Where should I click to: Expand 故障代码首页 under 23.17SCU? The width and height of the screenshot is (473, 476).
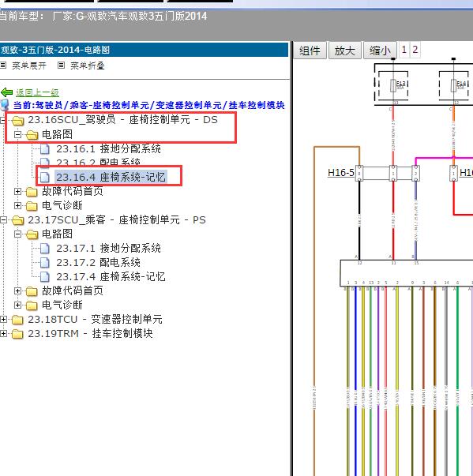[x=17, y=290]
